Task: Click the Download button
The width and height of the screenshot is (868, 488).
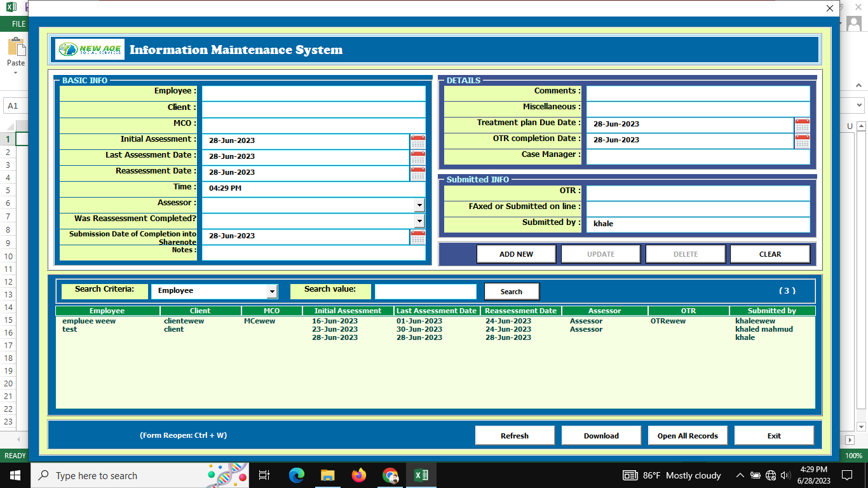Action: [x=600, y=436]
